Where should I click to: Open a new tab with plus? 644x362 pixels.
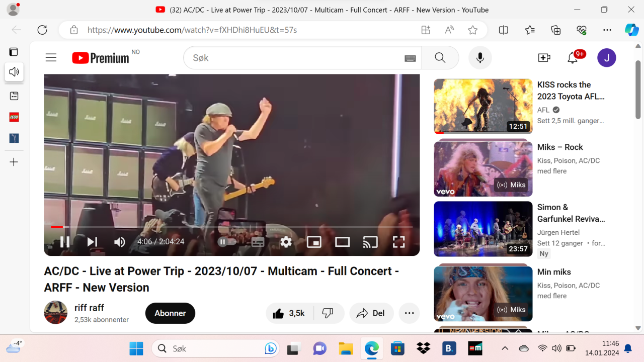click(x=14, y=162)
